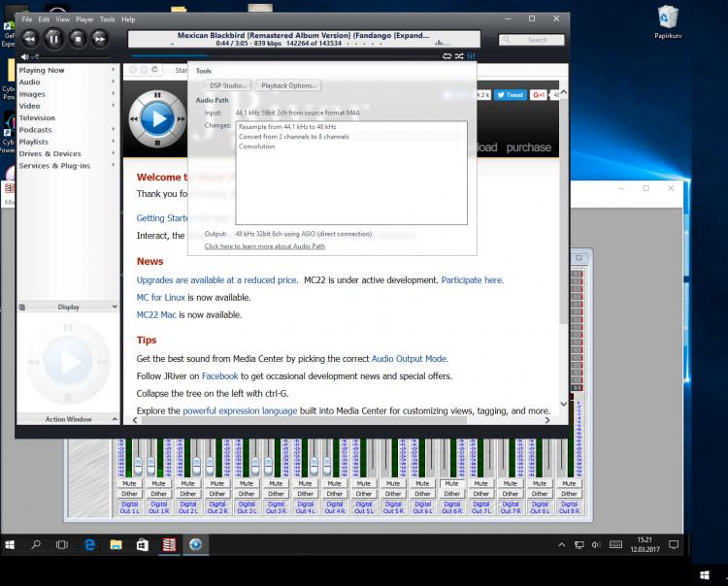The width and height of the screenshot is (728, 586).
Task: Skip to the next track
Action: (x=100, y=39)
